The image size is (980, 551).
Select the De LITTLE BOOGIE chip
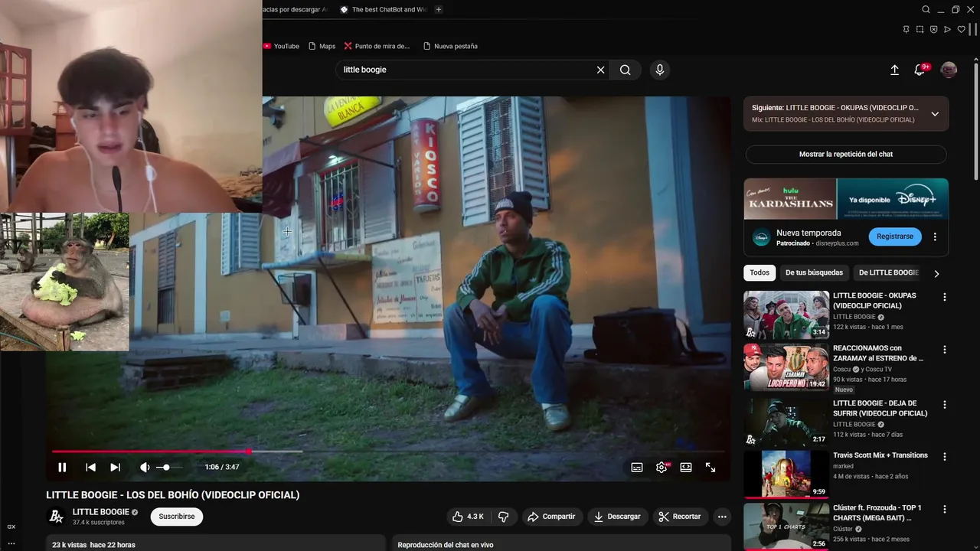coord(888,272)
